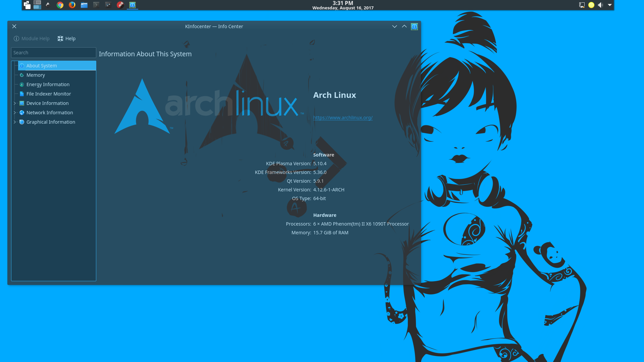Click the Memory chip icon

(22, 75)
